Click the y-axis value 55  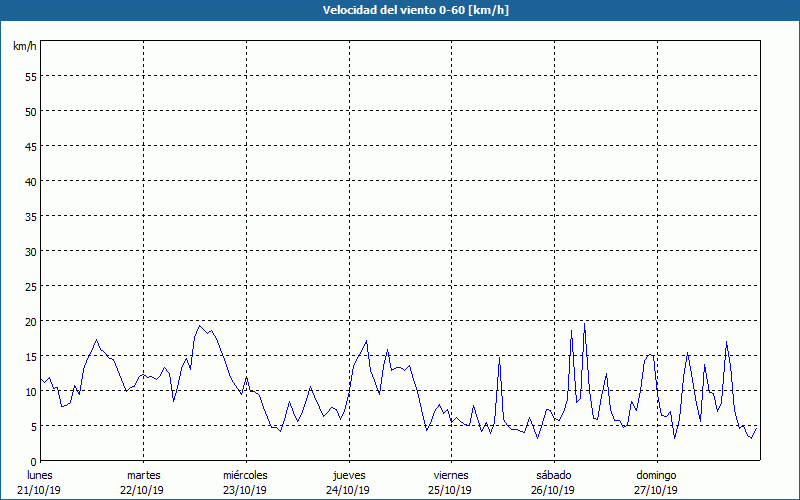[31, 77]
